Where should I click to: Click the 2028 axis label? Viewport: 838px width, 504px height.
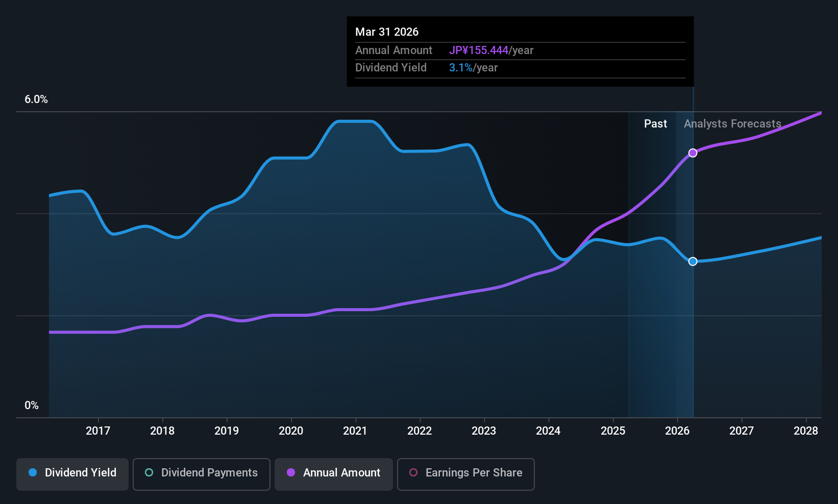click(x=806, y=431)
